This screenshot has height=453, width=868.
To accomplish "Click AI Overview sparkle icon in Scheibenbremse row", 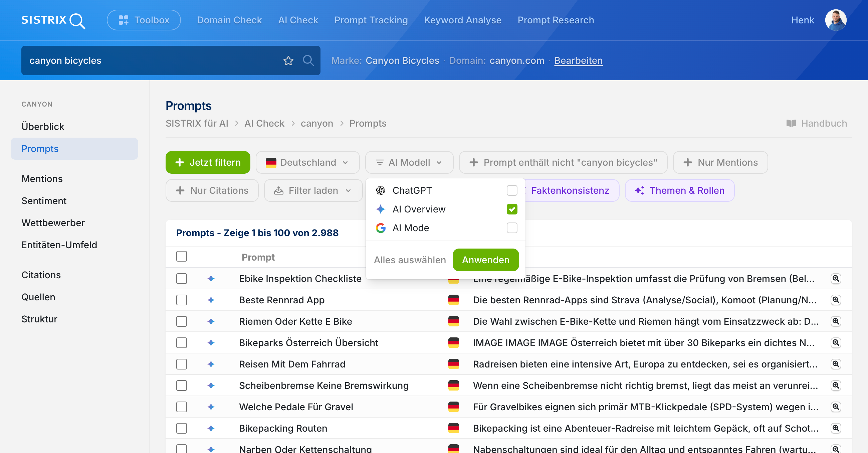I will pos(211,385).
